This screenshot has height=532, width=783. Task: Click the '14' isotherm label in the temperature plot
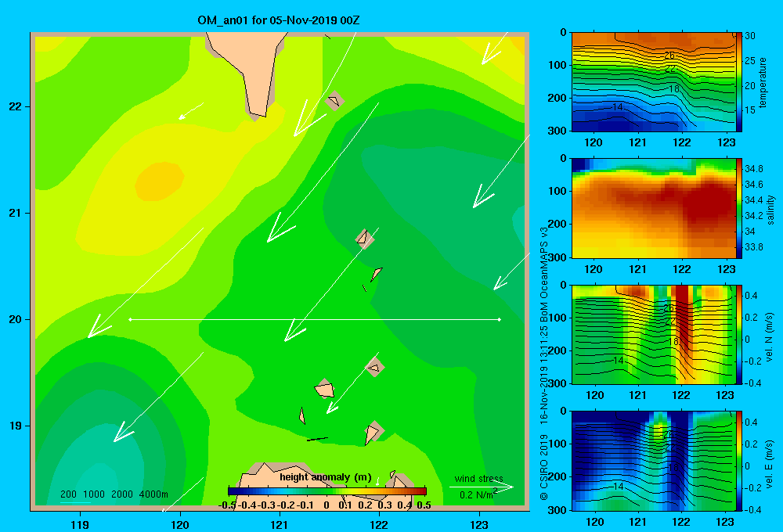coord(617,107)
